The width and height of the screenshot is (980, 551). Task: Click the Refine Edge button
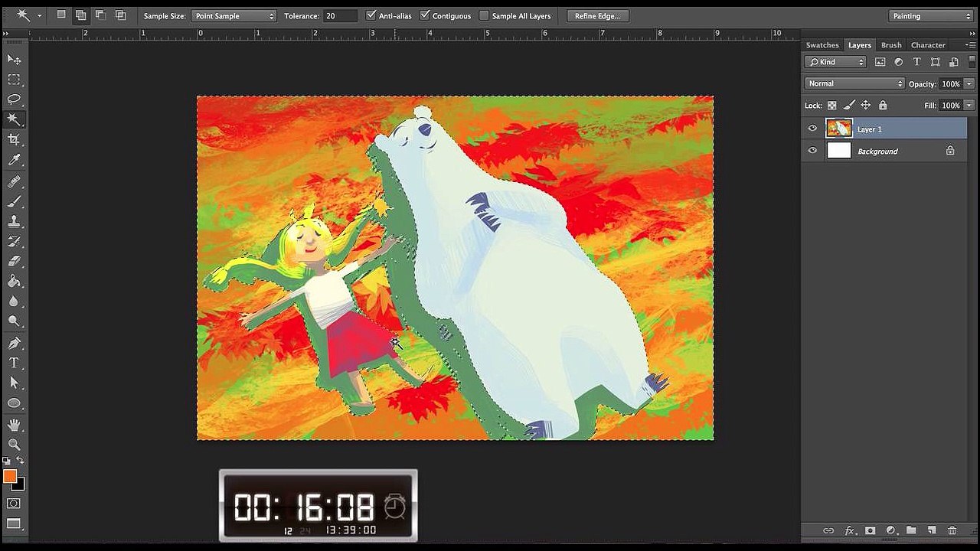[x=598, y=15]
